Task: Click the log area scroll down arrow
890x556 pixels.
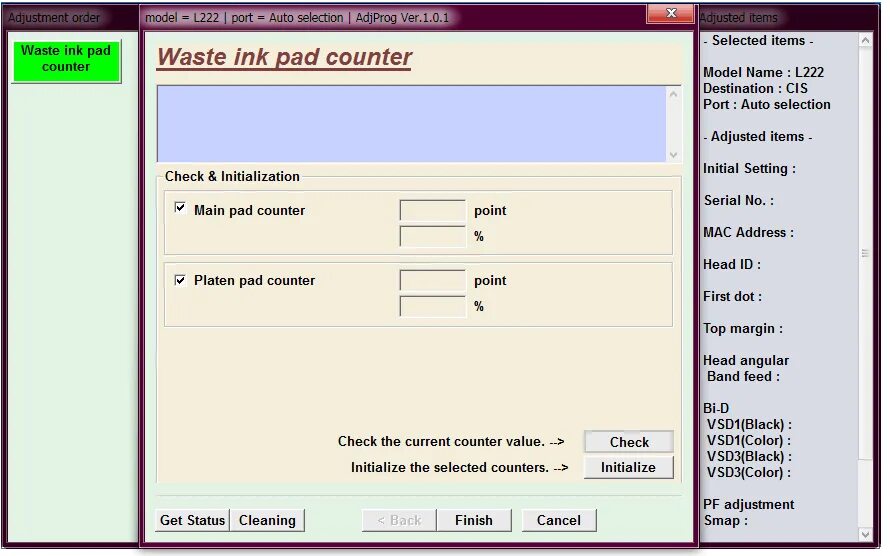Action: pos(673,155)
